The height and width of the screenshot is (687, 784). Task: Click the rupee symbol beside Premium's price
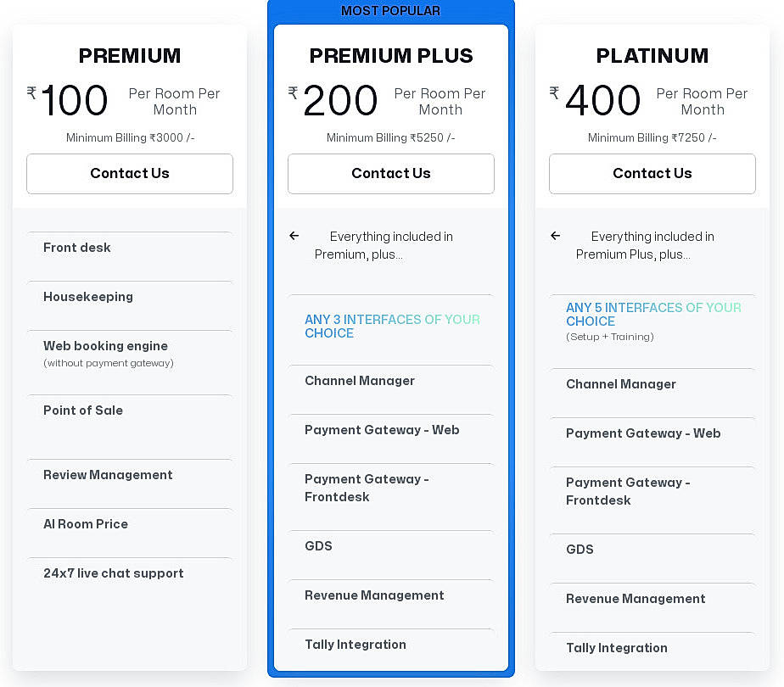(31, 92)
